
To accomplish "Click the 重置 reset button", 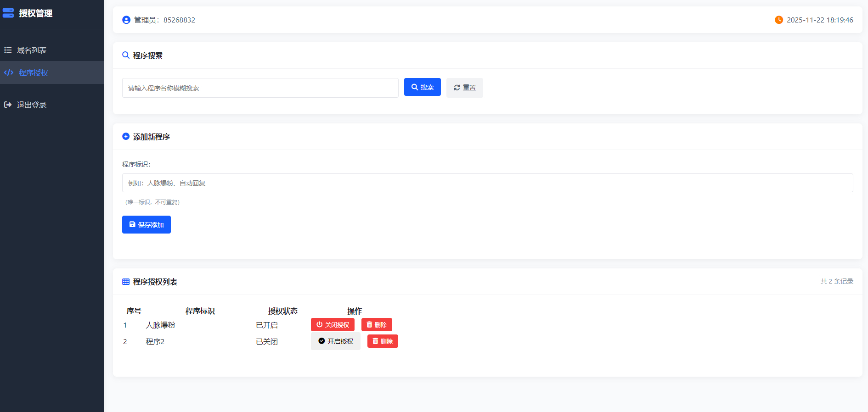I will (465, 88).
